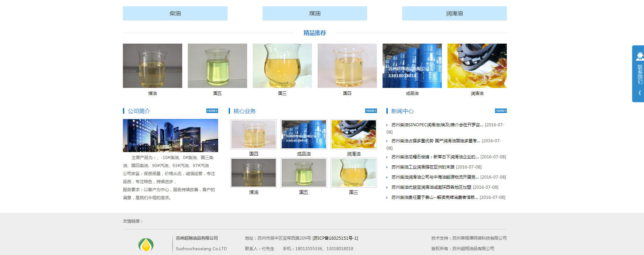Click the 国四 thumbnail in 核心业务
Screen dimensions: 644x255
click(254, 134)
